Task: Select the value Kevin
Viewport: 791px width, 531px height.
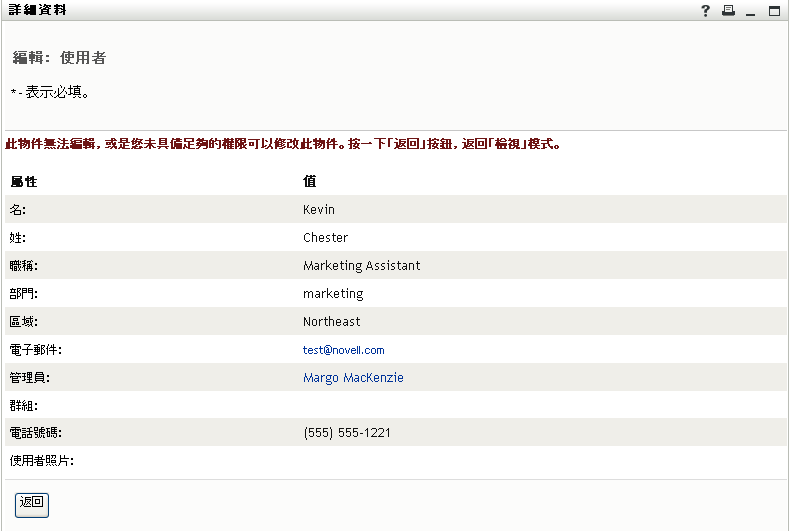Action: tap(319, 210)
